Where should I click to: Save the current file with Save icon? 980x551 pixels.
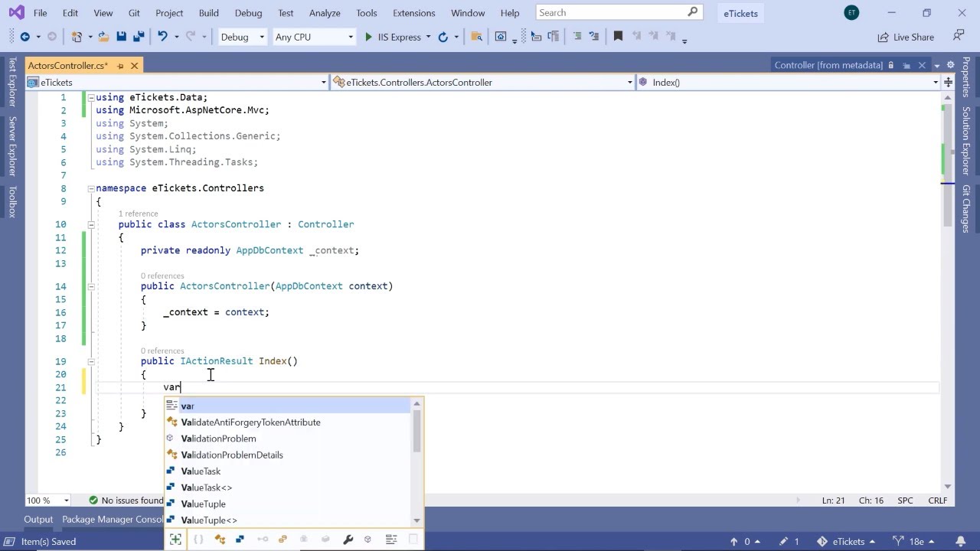121,37
